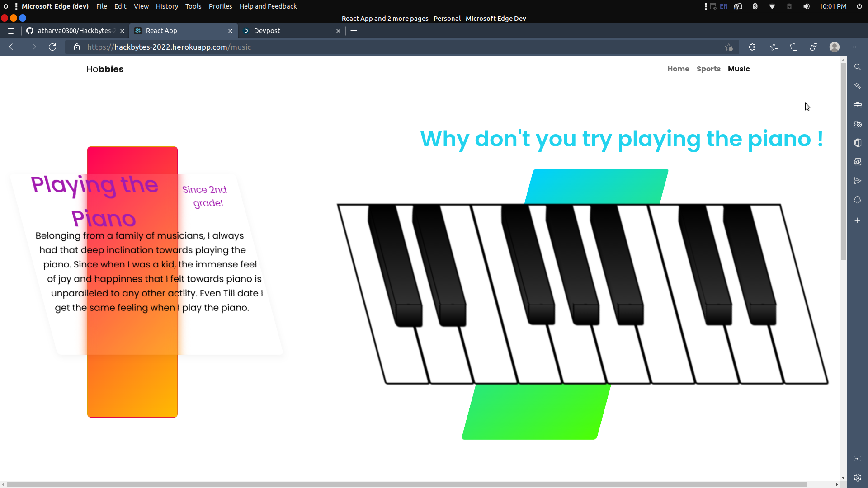This screenshot has width=868, height=488.
Task: Click the system volume icon
Action: click(807, 6)
